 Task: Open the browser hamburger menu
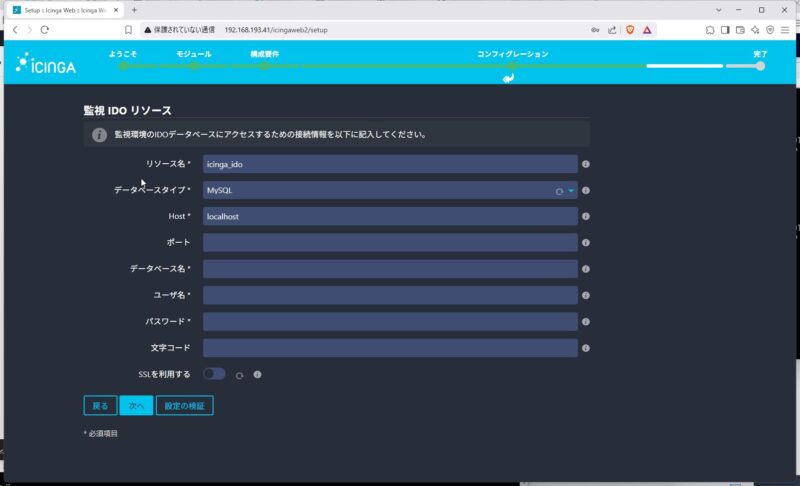click(785, 30)
